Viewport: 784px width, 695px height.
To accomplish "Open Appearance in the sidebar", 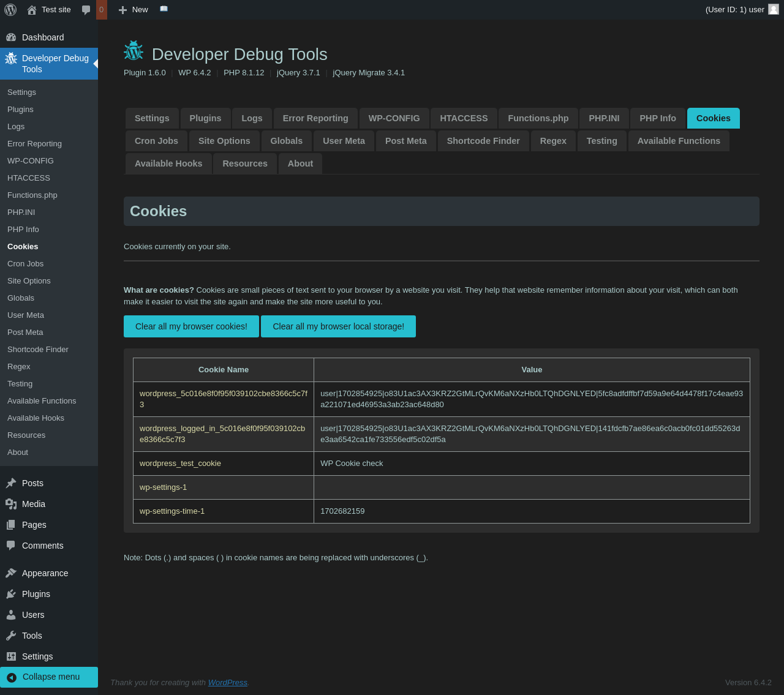I will pos(45,573).
